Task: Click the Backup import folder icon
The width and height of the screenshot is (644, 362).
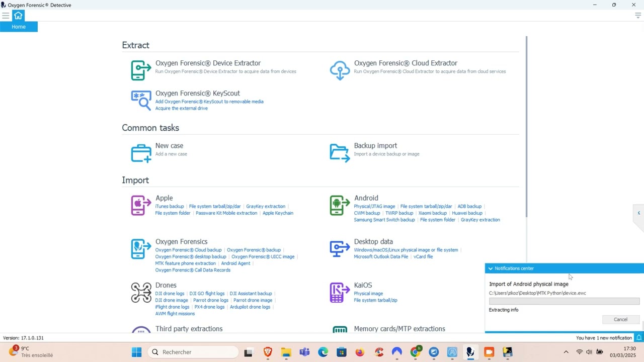Action: (340, 153)
